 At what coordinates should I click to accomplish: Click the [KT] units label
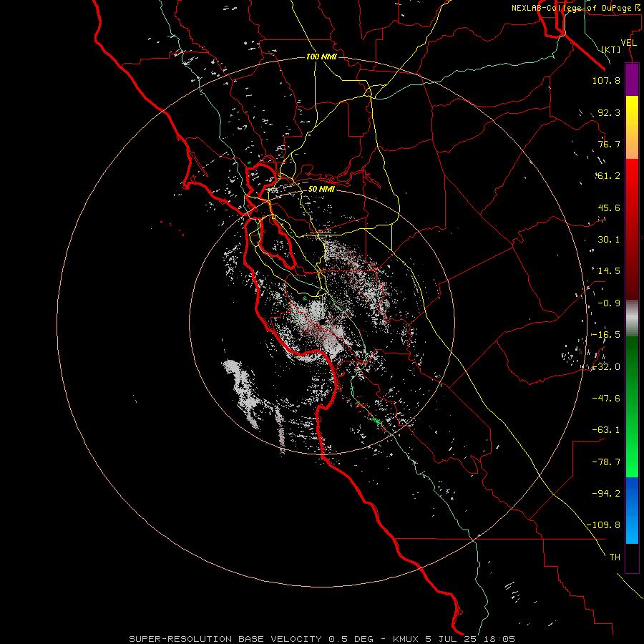pyautogui.click(x=611, y=49)
